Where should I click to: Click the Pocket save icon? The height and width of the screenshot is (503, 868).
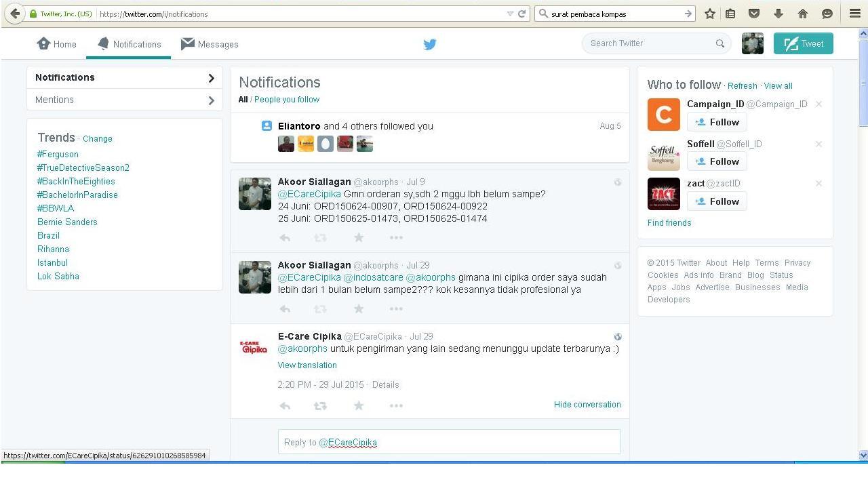click(x=753, y=14)
